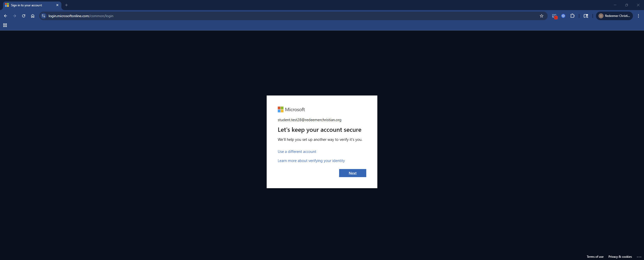Open the Privacy & cookies link
The image size is (644, 260).
(620, 257)
